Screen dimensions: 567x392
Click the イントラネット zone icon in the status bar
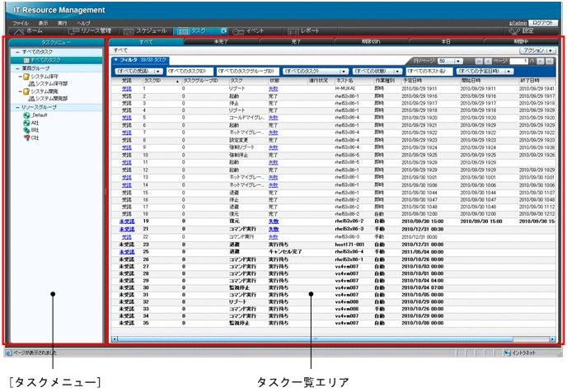pyautogui.click(x=508, y=353)
